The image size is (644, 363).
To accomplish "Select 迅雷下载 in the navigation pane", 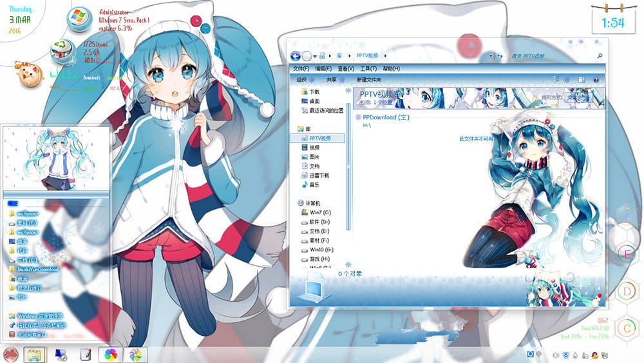I will [315, 175].
